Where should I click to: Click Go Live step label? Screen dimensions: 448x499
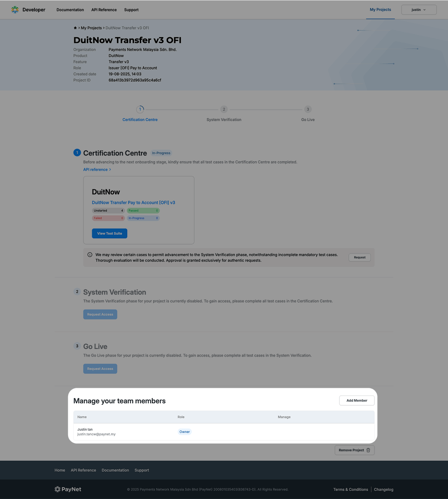click(308, 120)
